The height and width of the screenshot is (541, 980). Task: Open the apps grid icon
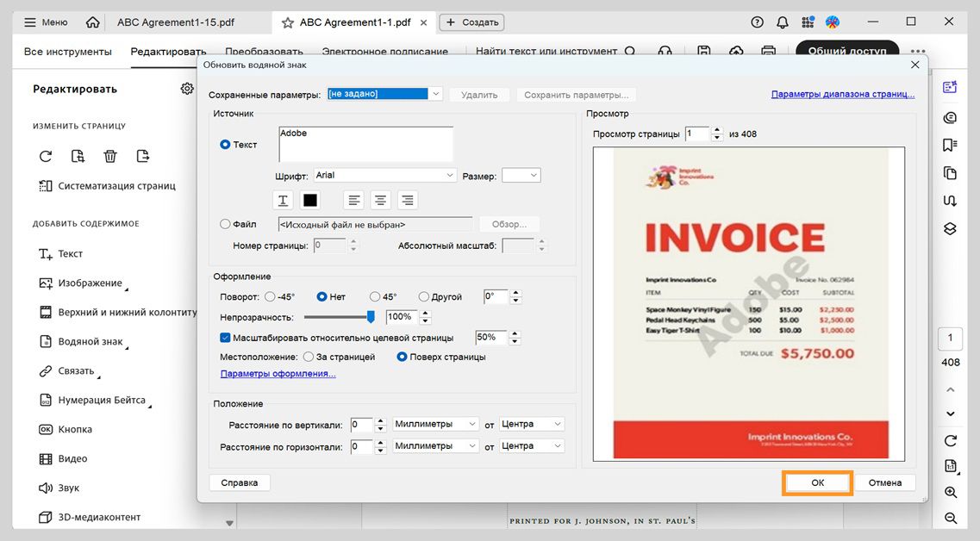[x=808, y=22]
